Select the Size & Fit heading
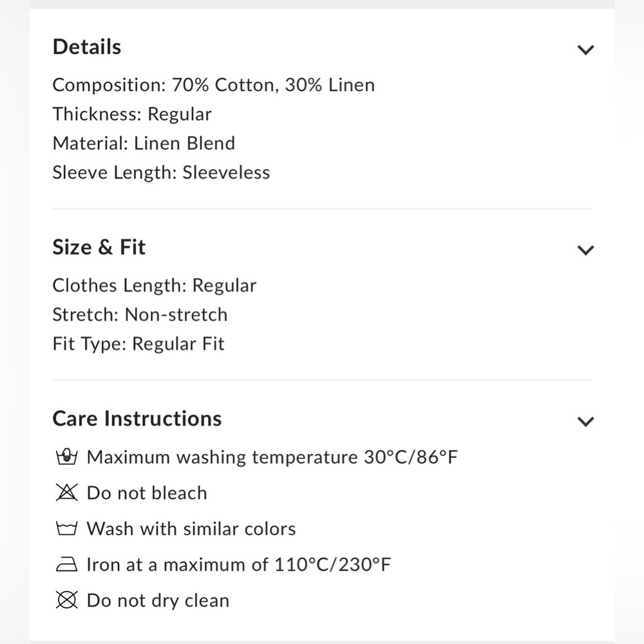 pos(99,247)
